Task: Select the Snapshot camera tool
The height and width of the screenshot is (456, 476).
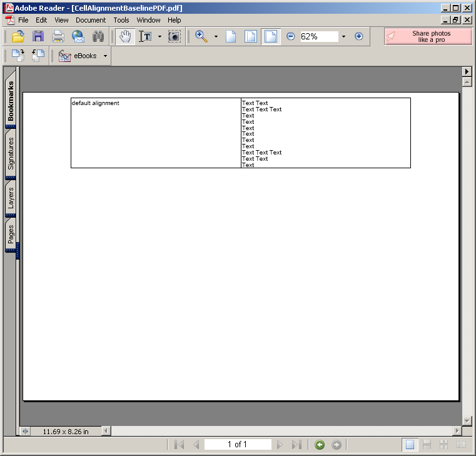Action: (x=175, y=36)
